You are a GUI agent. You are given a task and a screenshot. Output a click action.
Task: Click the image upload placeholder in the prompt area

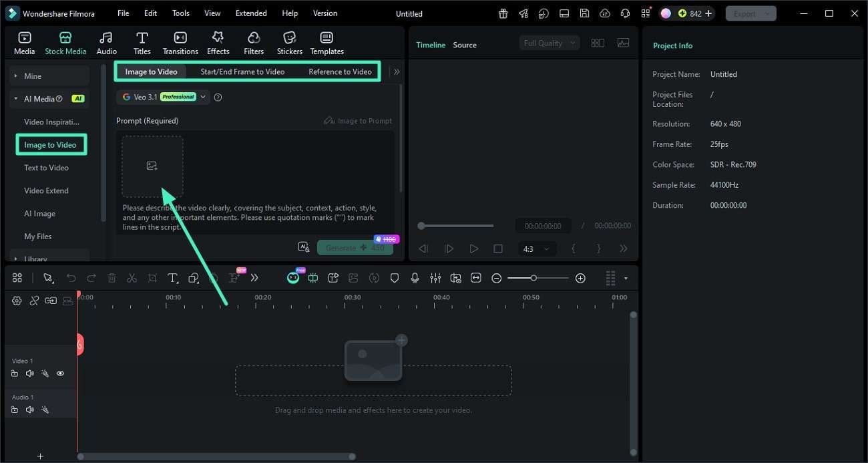152,166
